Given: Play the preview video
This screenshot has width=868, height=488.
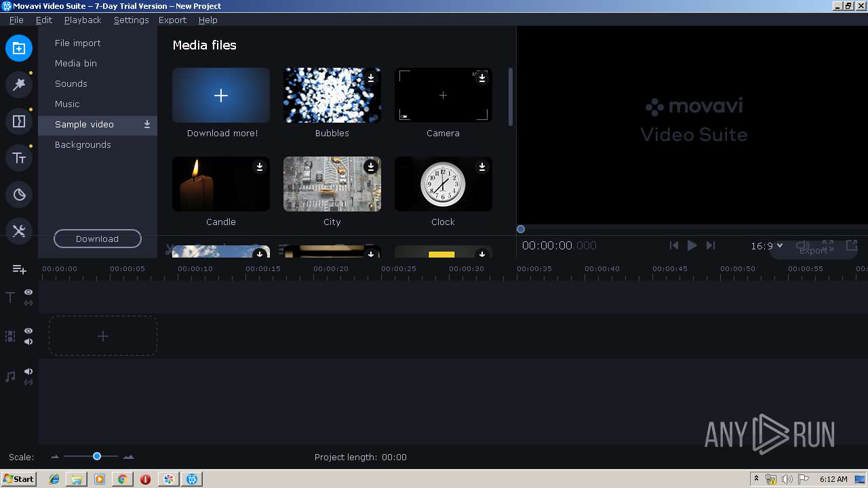Looking at the screenshot, I should coord(692,245).
